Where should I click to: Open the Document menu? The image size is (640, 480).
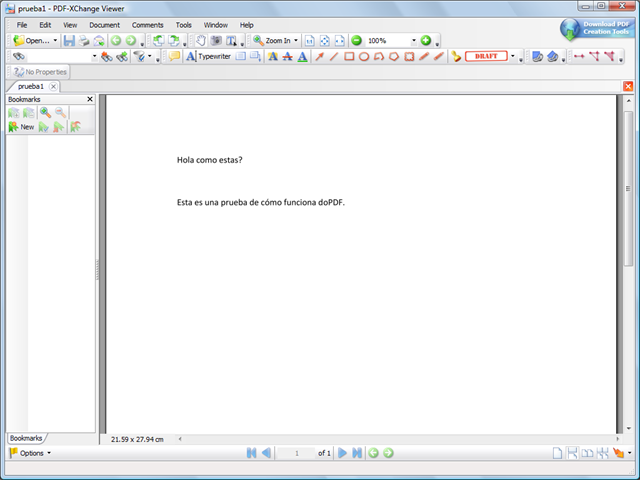pyautogui.click(x=104, y=25)
